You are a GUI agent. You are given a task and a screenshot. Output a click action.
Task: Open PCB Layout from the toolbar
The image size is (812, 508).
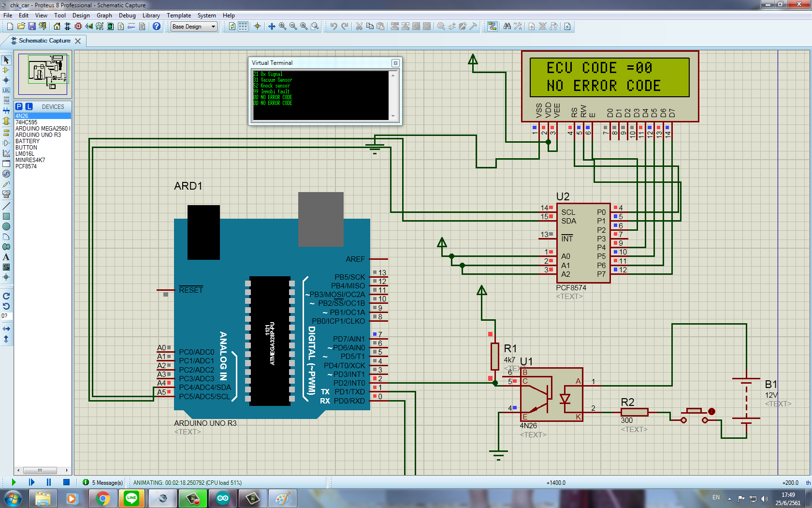coord(78,27)
